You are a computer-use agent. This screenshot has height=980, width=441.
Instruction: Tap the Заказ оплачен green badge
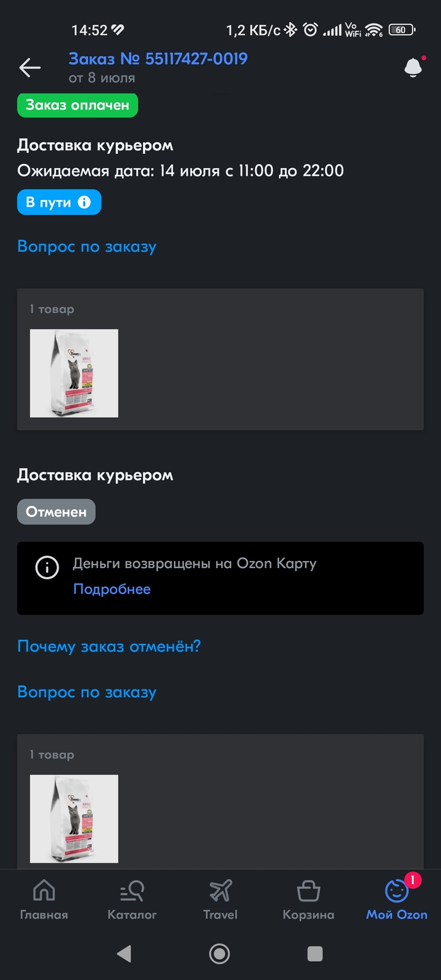click(x=77, y=105)
